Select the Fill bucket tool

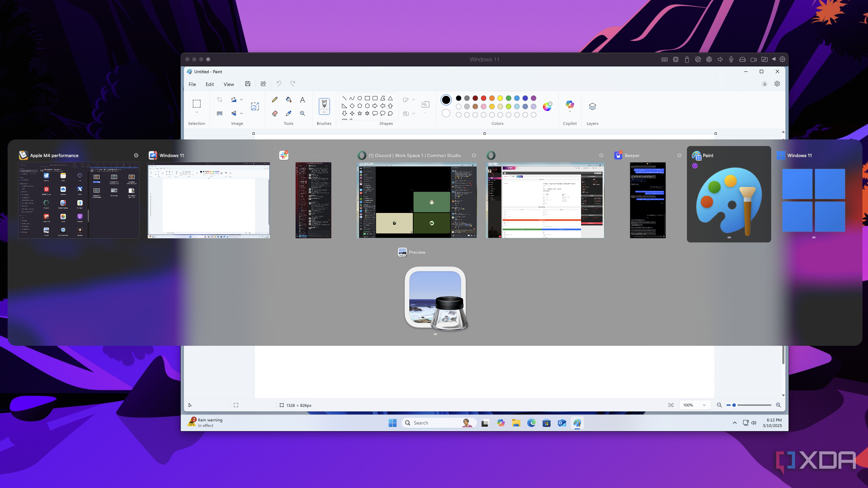coord(289,100)
